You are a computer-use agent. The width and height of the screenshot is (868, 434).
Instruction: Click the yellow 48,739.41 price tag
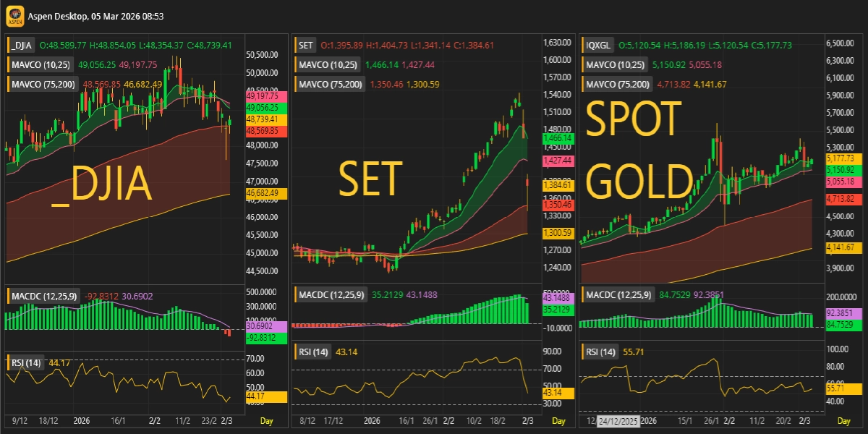click(x=267, y=118)
